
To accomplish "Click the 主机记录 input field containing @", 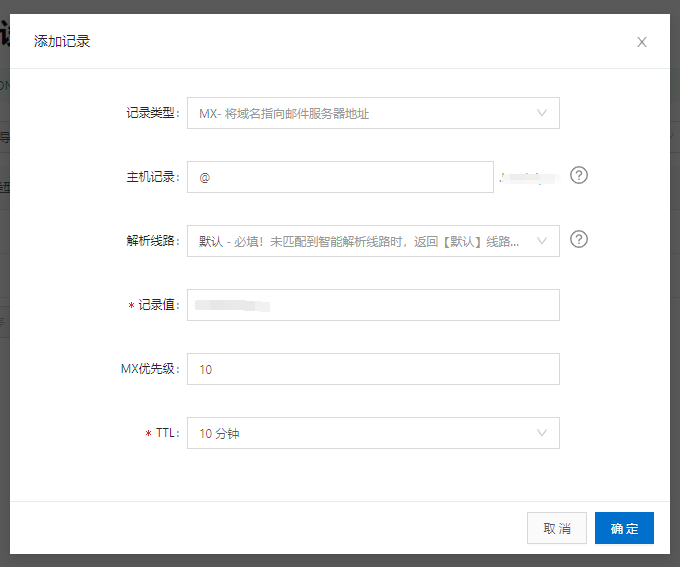I will 340,177.
